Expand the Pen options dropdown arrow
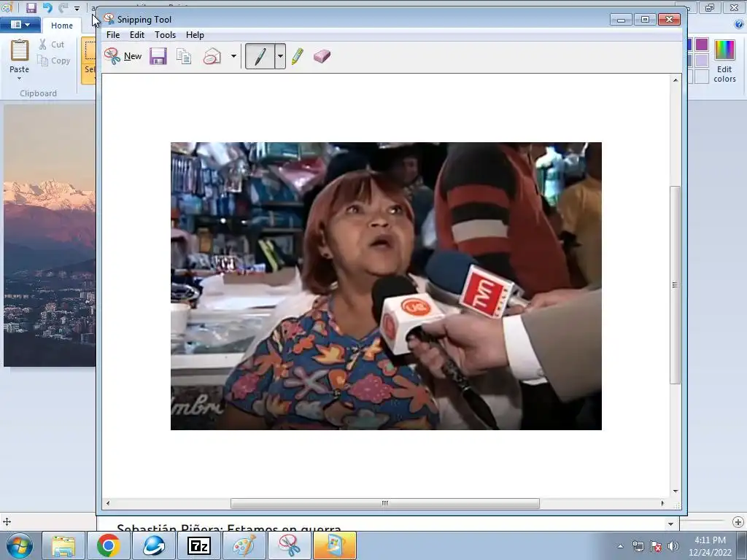 280,56
